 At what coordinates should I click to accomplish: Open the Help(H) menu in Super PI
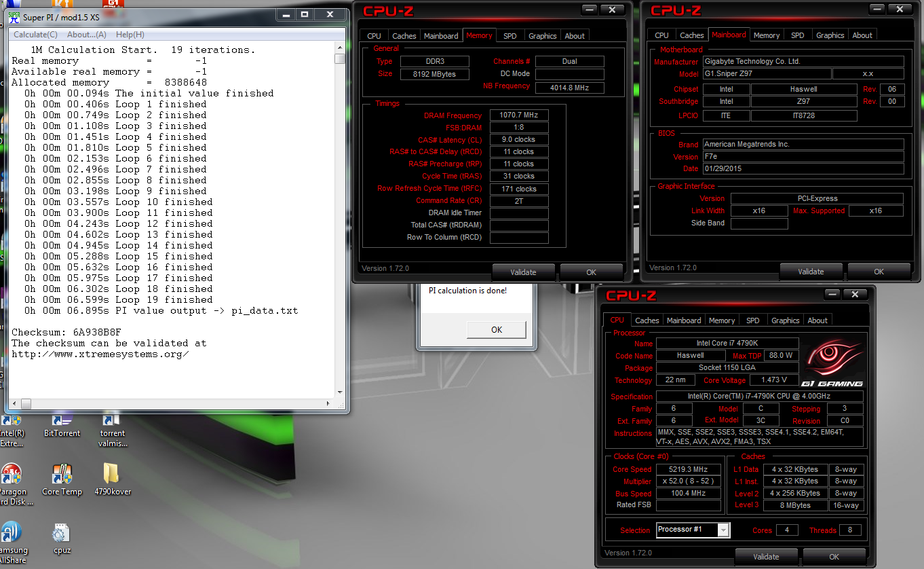pos(130,35)
